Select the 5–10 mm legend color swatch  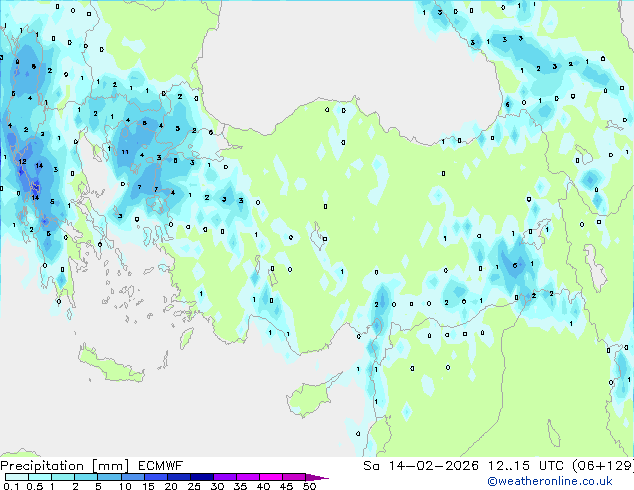pyautogui.click(x=109, y=477)
